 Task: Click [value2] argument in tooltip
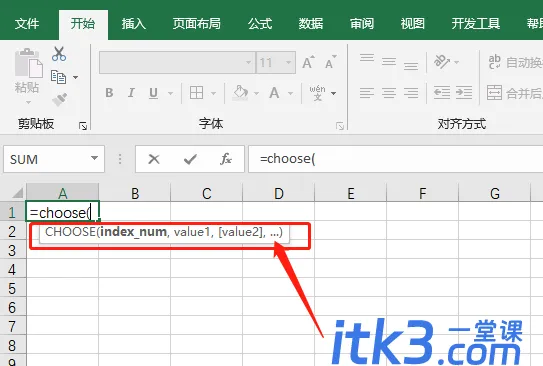(241, 232)
